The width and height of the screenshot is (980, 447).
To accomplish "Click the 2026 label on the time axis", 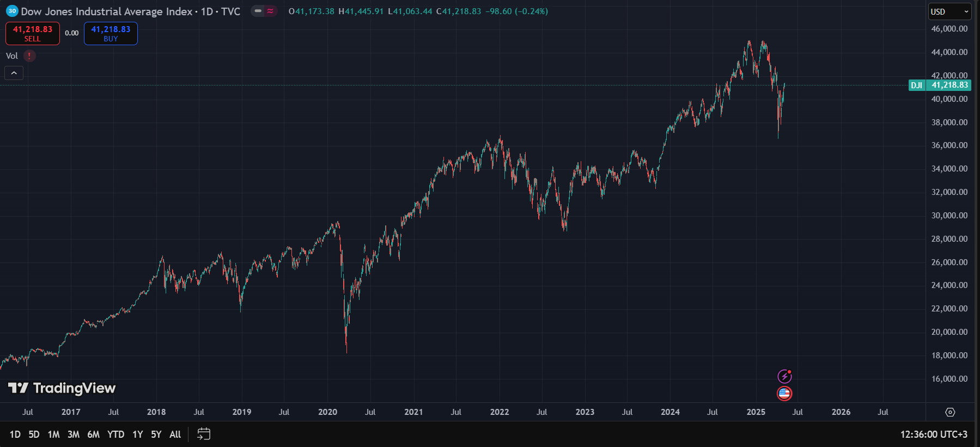I will click(841, 412).
